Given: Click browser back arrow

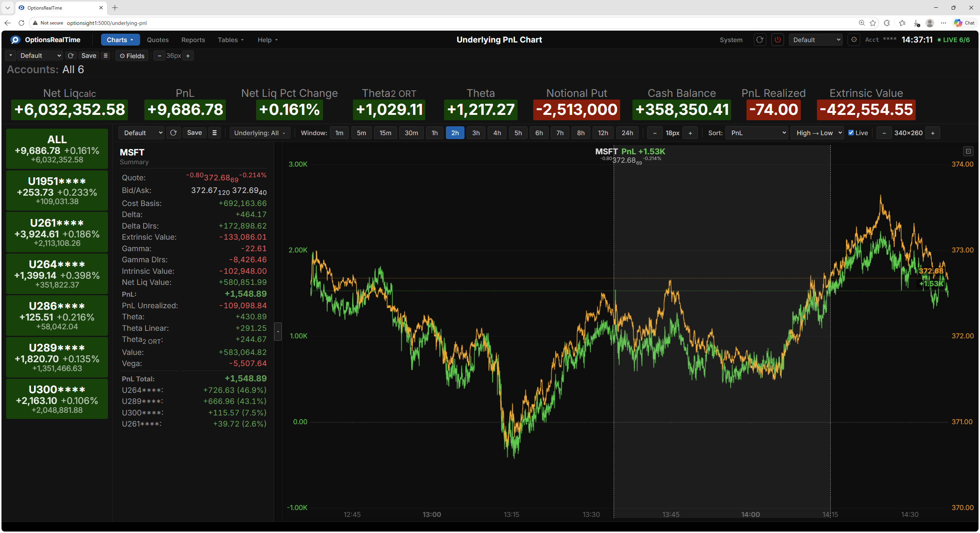Looking at the screenshot, I should [x=8, y=23].
